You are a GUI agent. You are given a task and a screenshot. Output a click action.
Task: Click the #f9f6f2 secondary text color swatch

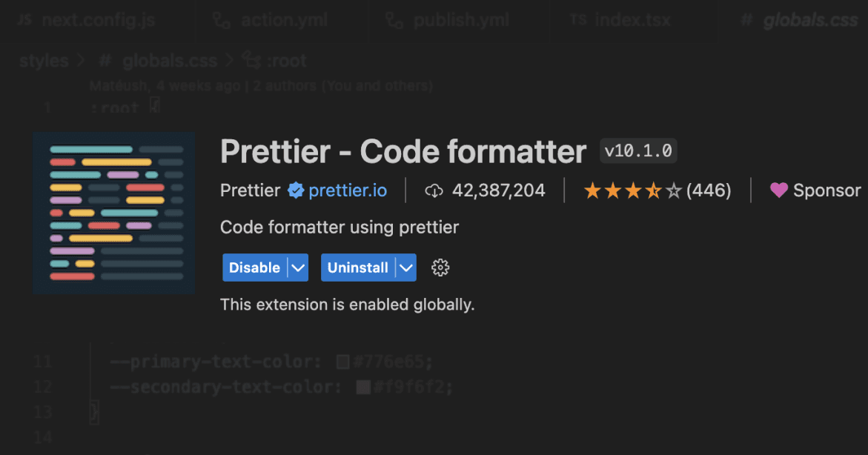363,387
